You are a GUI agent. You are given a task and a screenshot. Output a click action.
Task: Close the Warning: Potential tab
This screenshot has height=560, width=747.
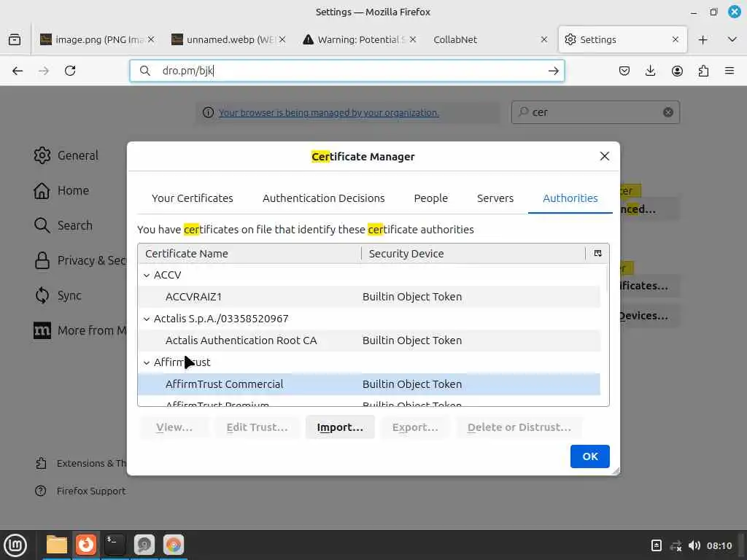[413, 39]
